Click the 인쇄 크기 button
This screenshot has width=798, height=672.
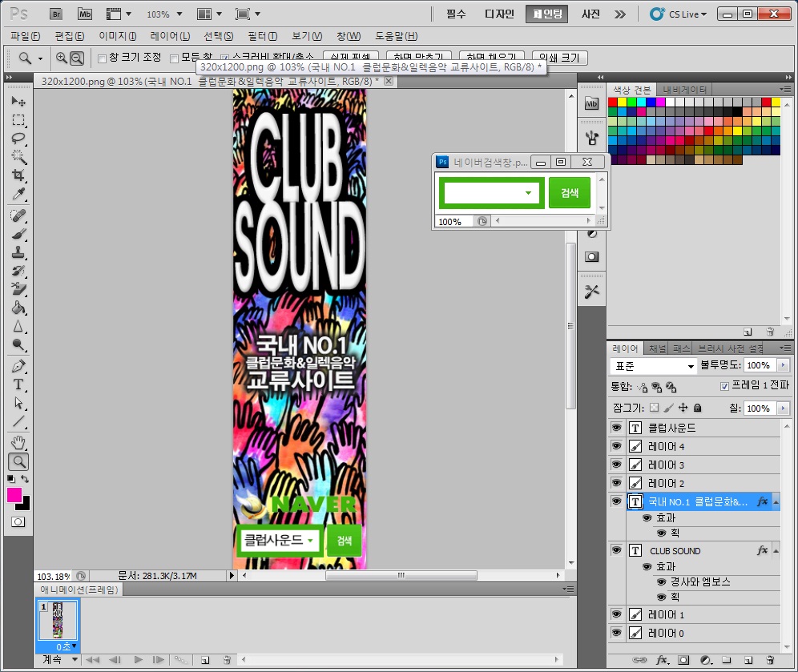[x=559, y=58]
